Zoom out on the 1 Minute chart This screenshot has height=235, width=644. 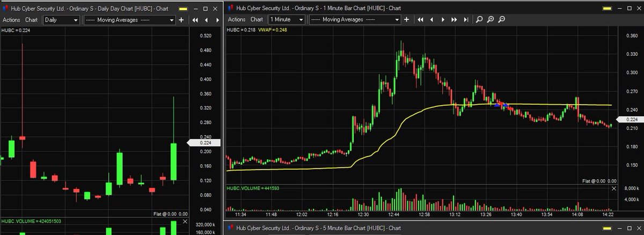tap(502, 19)
